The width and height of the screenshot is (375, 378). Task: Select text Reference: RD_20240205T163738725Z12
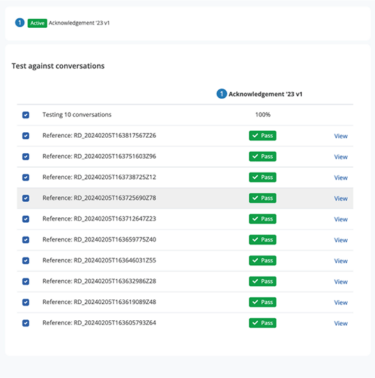pyautogui.click(x=99, y=177)
